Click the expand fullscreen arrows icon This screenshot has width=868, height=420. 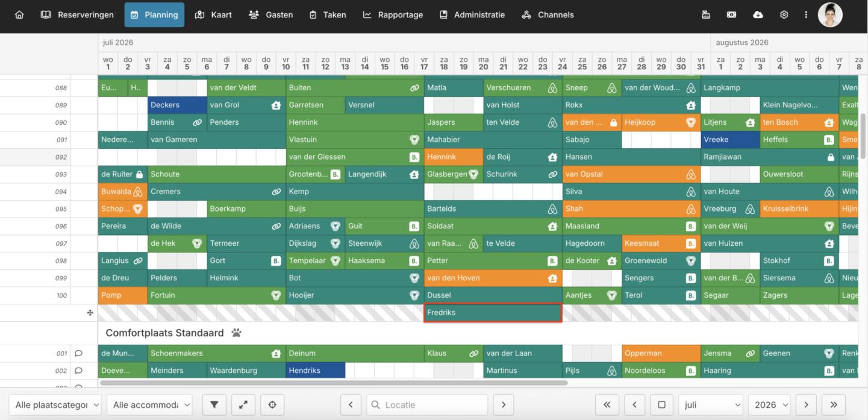(x=243, y=405)
